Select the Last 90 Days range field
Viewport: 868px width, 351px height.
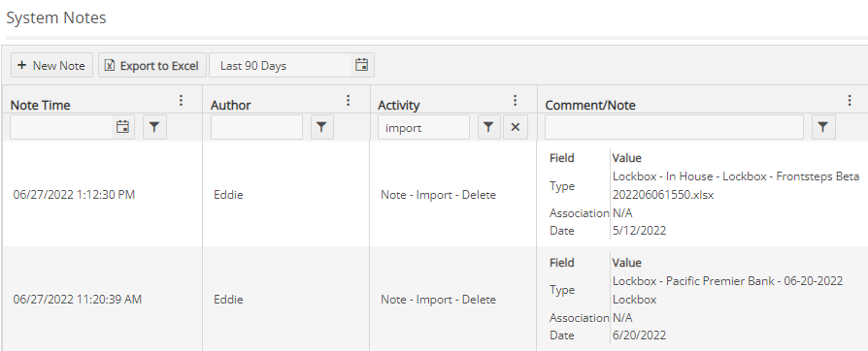tap(281, 65)
